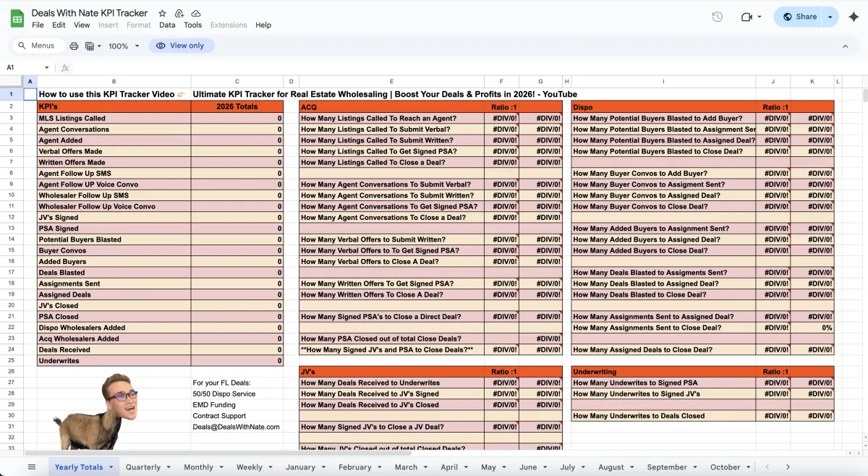The height and width of the screenshot is (476, 868).
Task: Star the Deals With Nate KPI Tracker
Action: pyautogui.click(x=162, y=13)
